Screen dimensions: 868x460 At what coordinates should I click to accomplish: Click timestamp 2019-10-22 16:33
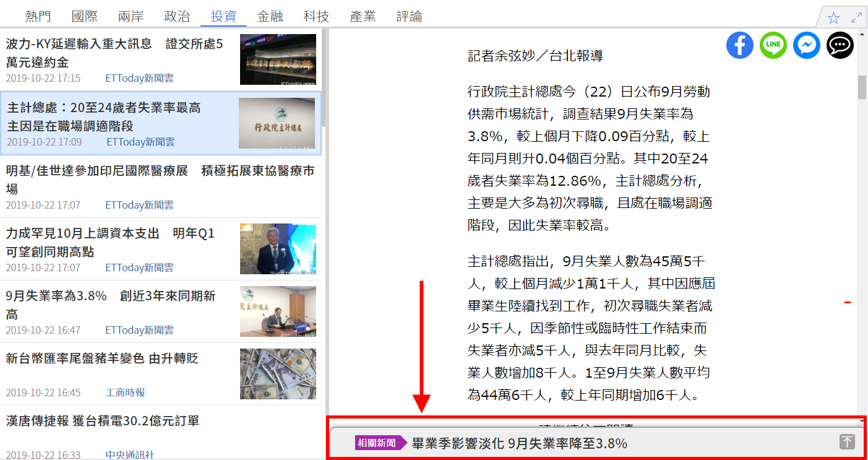43,455
